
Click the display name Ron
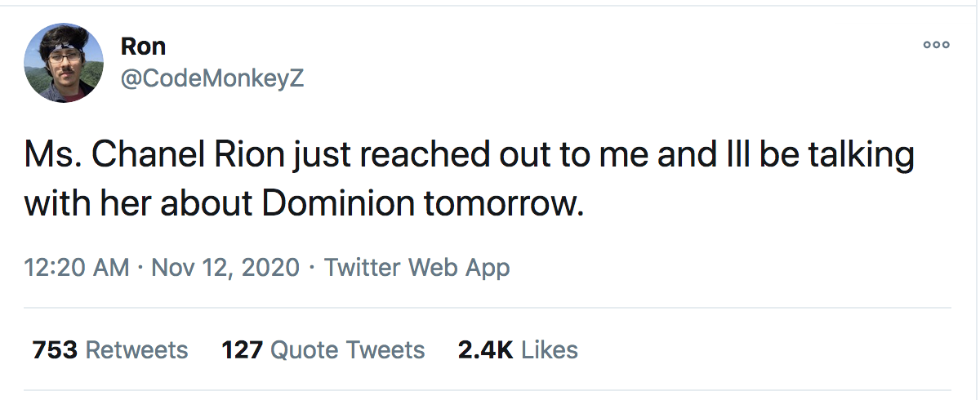(x=144, y=47)
